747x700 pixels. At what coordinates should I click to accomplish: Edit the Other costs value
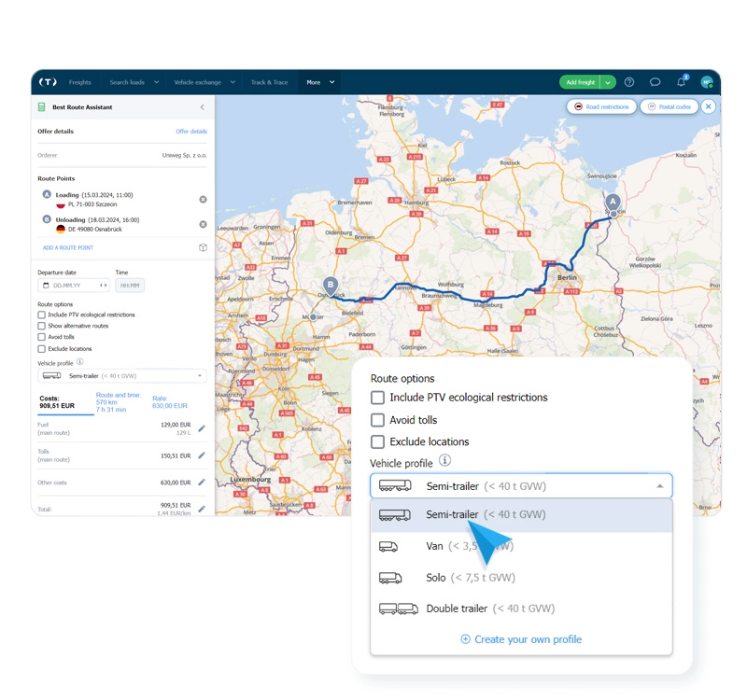coord(202,483)
